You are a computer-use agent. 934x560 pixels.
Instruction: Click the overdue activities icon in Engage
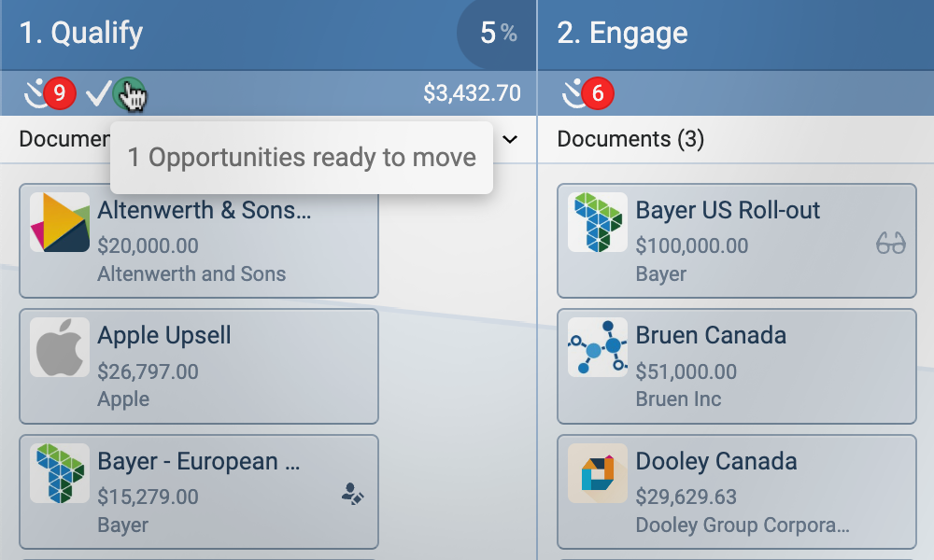(572, 92)
